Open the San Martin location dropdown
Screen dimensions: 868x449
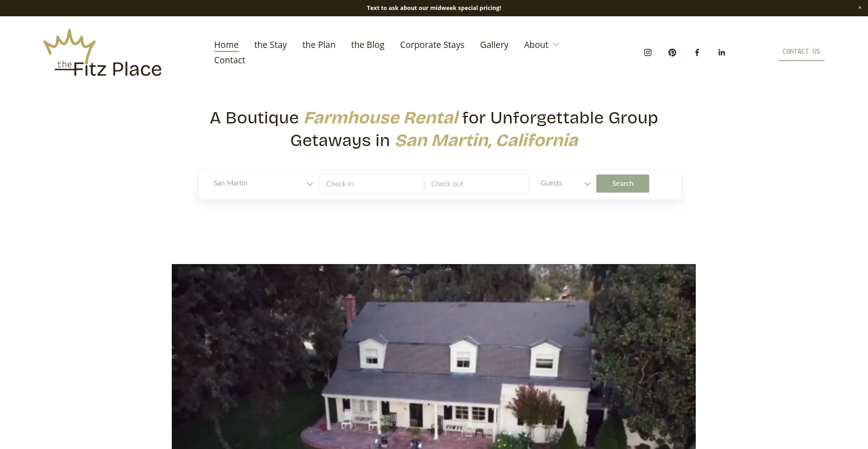[x=263, y=184]
